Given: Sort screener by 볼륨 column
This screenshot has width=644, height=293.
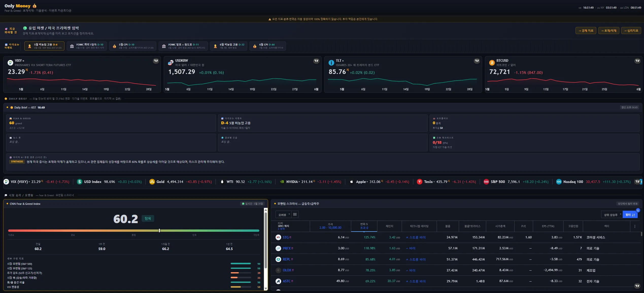Looking at the screenshot, I should pyautogui.click(x=448, y=226).
